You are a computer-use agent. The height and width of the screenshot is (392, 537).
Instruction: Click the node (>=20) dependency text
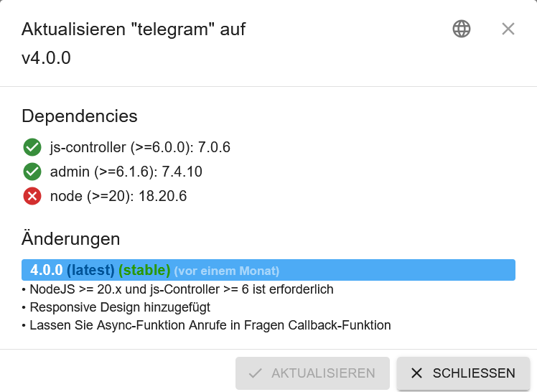pos(118,196)
